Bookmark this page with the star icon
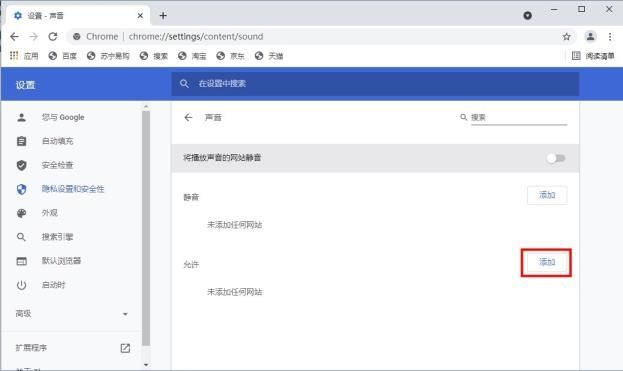623x371 pixels. [x=567, y=37]
